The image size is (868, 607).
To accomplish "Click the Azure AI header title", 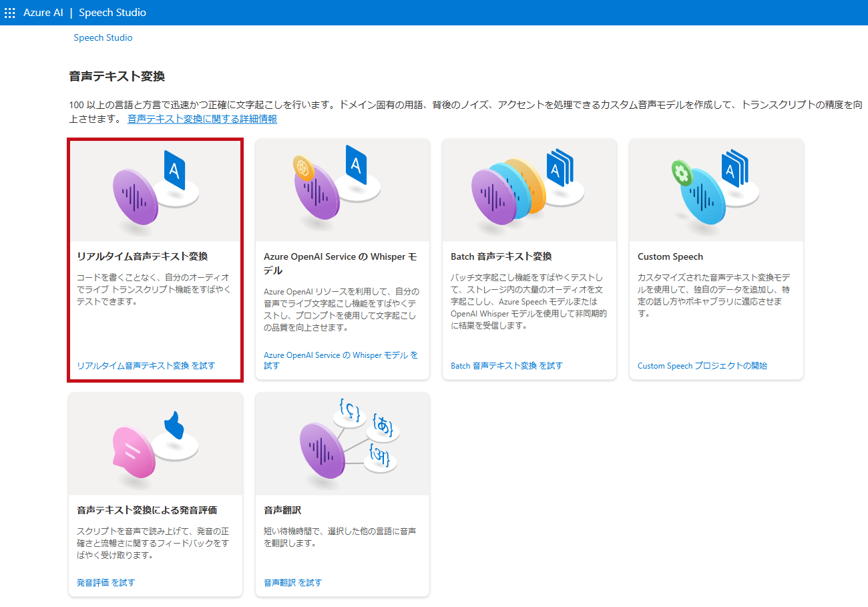I will pyautogui.click(x=43, y=13).
